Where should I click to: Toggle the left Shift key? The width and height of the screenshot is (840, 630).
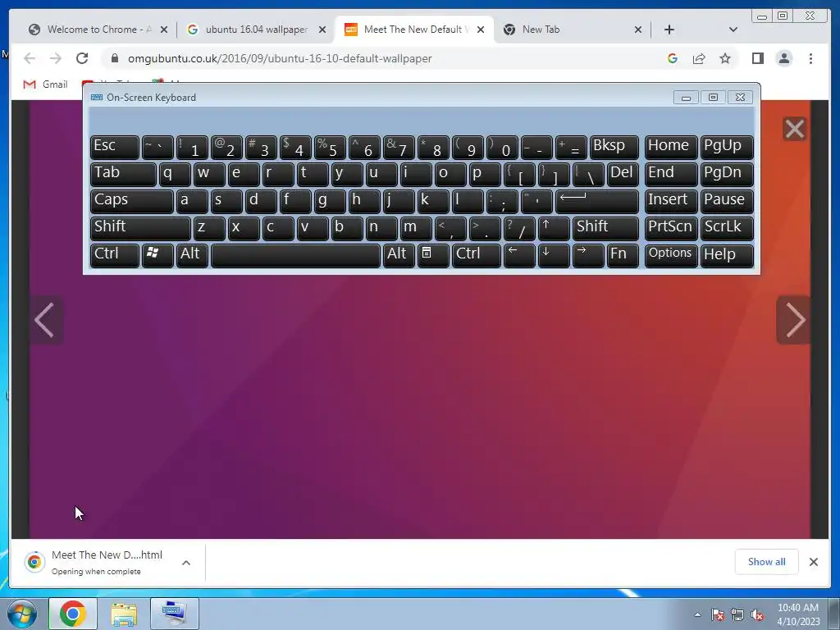140,228
